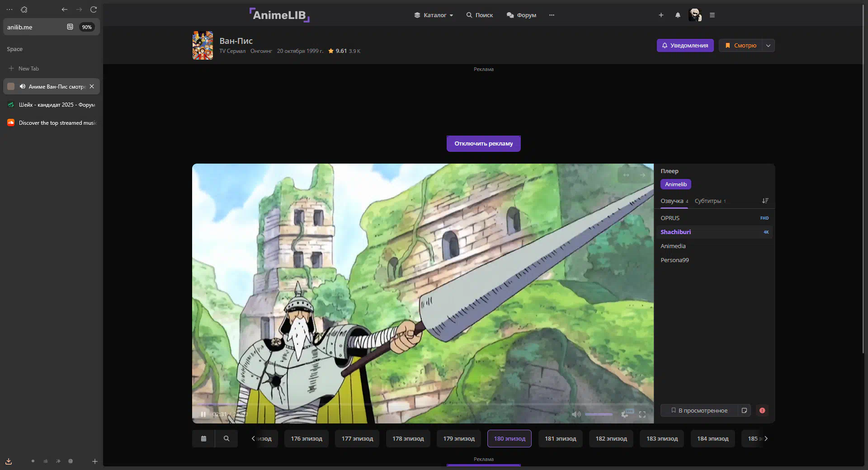This screenshot has width=868, height=470.
Task: Open the user avatar profile
Action: [695, 15]
